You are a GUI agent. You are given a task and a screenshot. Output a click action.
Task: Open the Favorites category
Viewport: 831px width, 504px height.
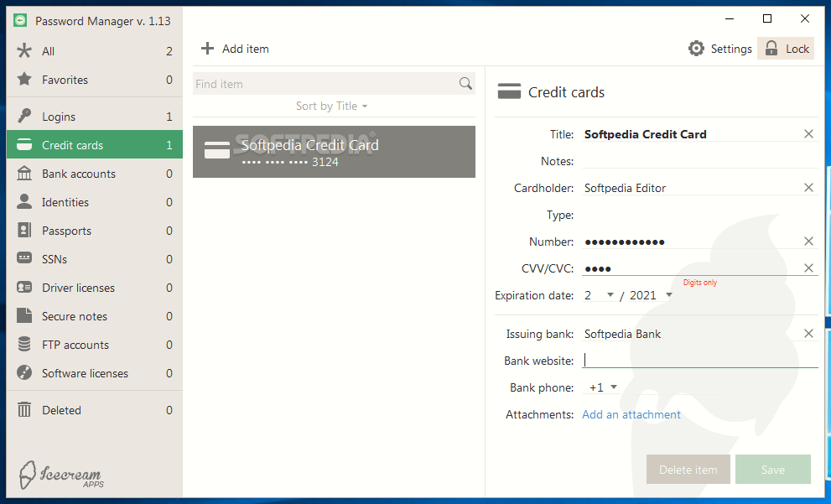click(94, 80)
